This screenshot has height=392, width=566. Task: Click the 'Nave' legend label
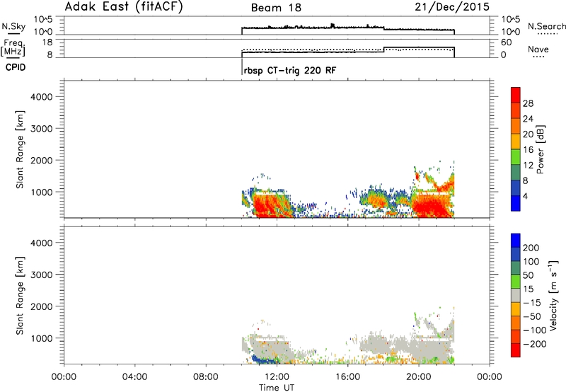tap(538, 50)
